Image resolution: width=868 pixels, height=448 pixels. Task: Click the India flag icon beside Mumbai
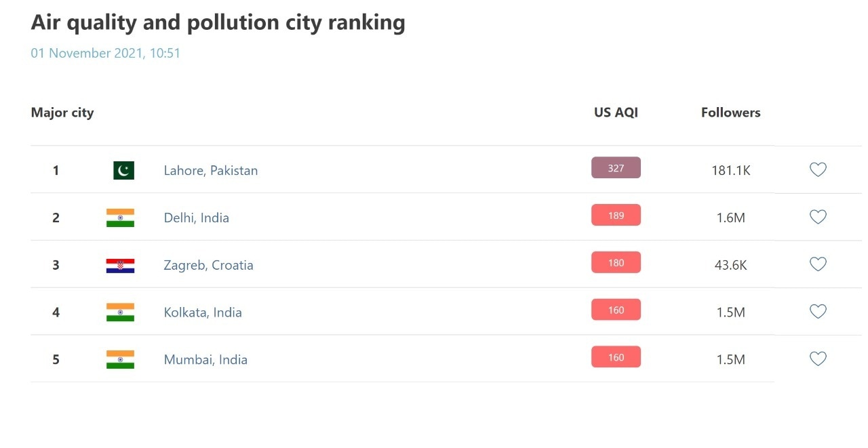pos(120,359)
